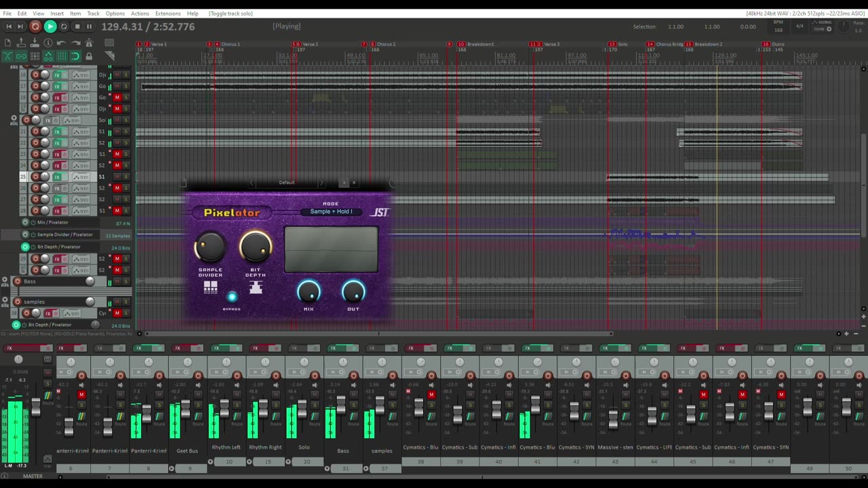The height and width of the screenshot is (488, 868).
Task: Toggle the locking padlock icon
Action: coord(88,56)
